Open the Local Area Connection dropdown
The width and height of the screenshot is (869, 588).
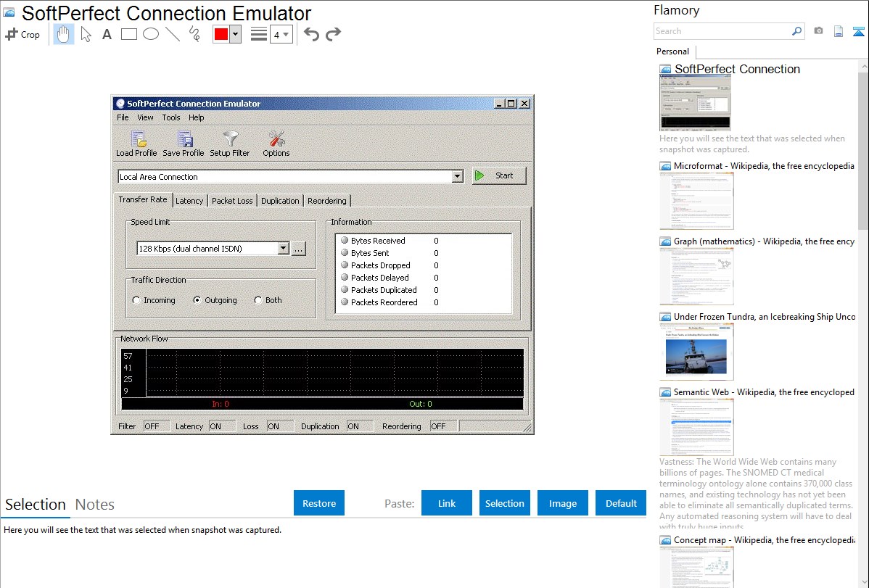tap(457, 176)
